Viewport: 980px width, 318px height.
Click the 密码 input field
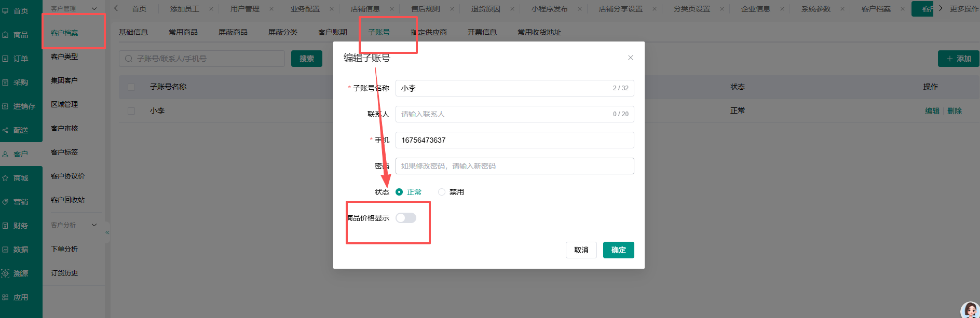coord(515,166)
